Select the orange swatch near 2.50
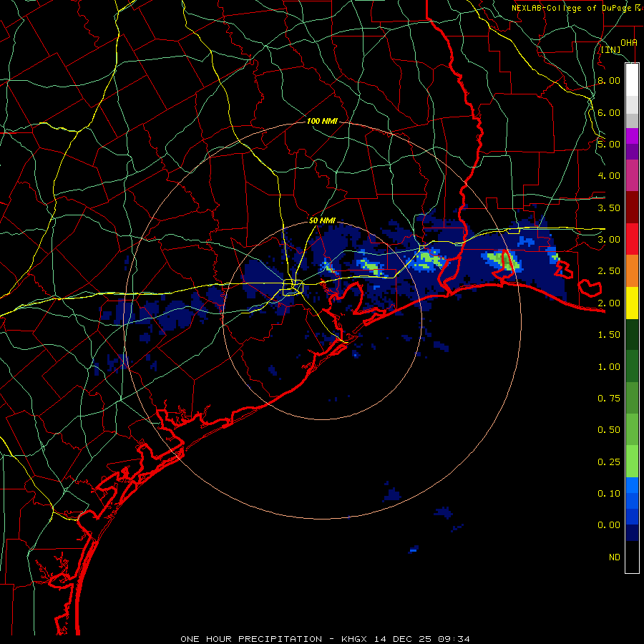Image resolution: width=644 pixels, height=644 pixels. coord(632,271)
